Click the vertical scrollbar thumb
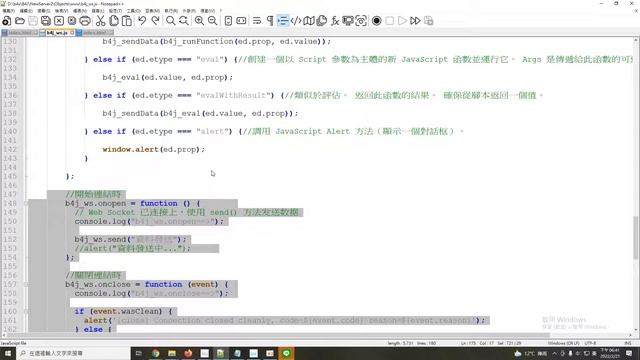Screen dimensions: 640x360 click(636, 237)
